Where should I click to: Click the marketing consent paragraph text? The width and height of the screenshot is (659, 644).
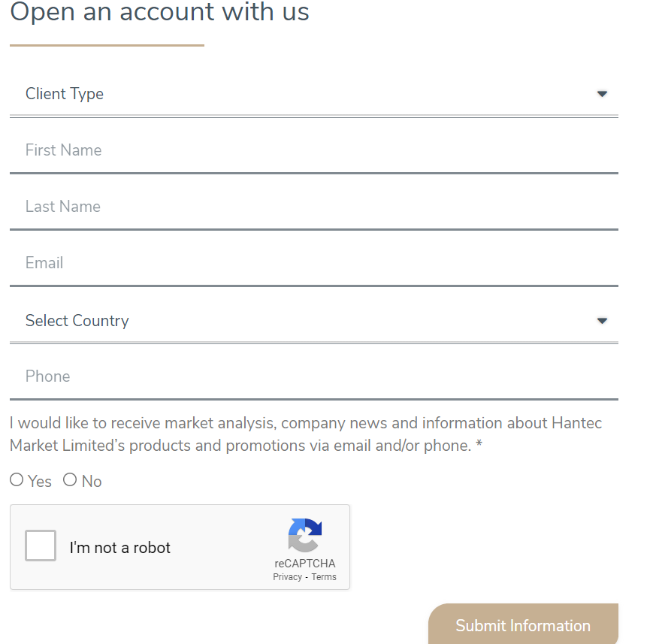306,434
